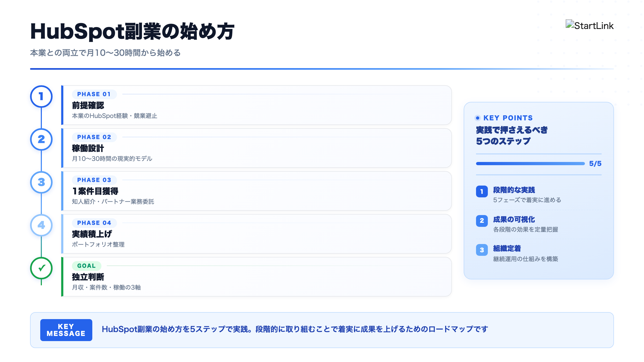Click number 3 badge beside 組織定着
Screen dimensions: 644x362
pos(482,250)
